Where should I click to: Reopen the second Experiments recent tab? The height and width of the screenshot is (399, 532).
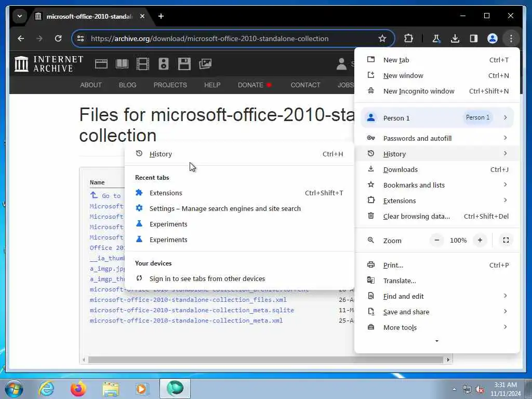239,240
